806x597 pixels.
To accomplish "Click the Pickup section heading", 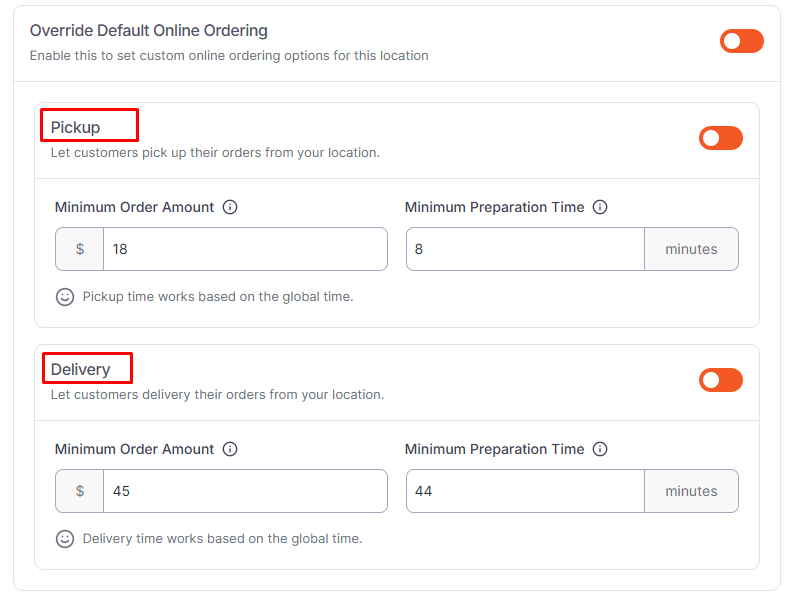I will pyautogui.click(x=76, y=128).
